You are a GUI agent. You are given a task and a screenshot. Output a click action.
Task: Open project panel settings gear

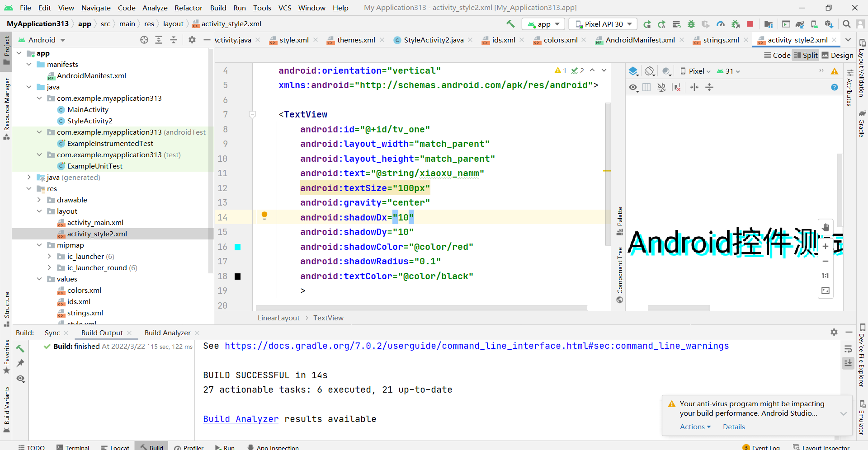[x=192, y=40]
